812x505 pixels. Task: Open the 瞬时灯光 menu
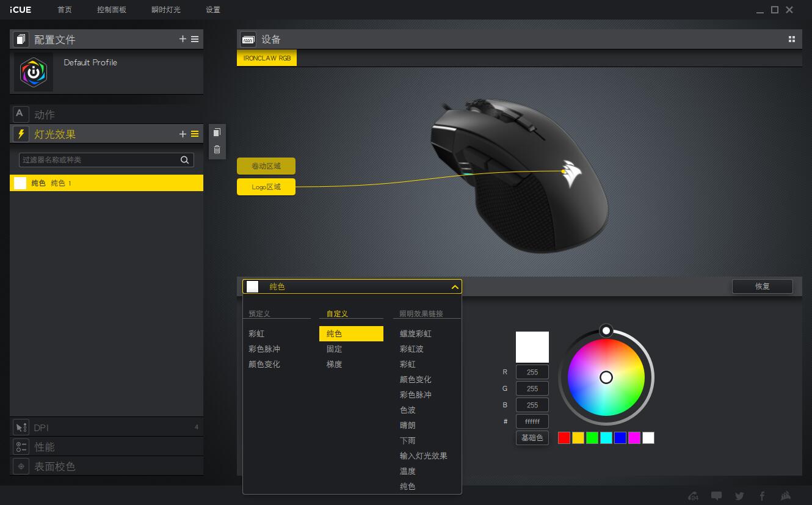(166, 10)
